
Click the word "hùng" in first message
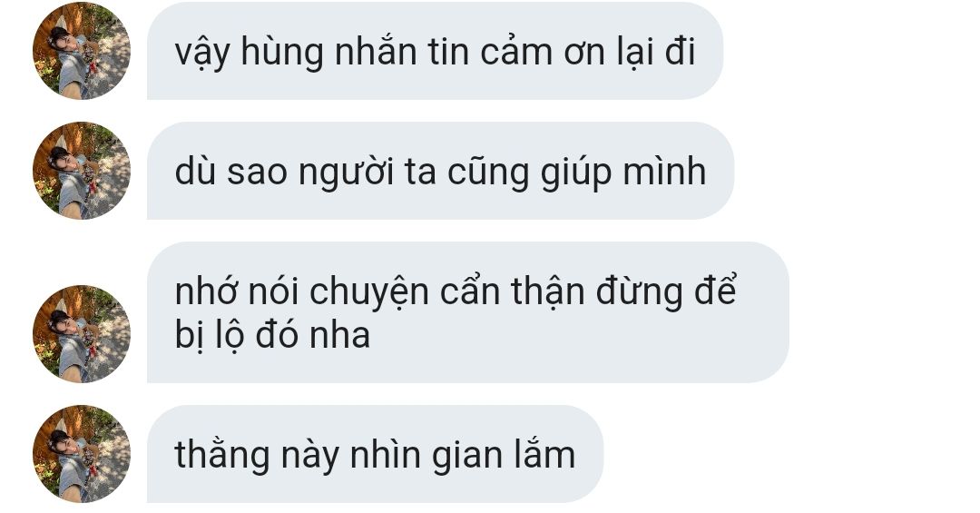(x=282, y=53)
